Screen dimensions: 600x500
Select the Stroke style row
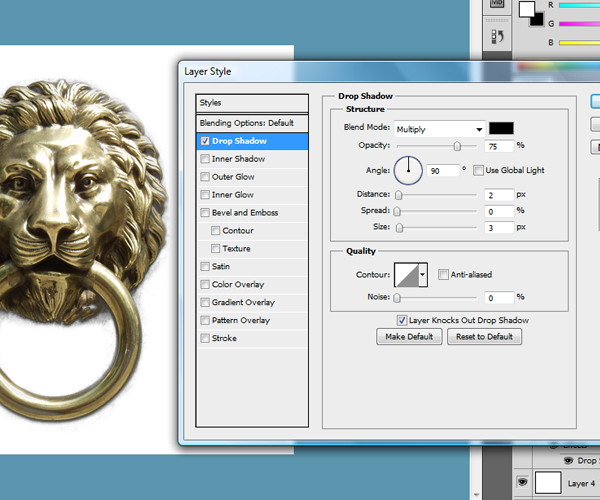pos(252,338)
